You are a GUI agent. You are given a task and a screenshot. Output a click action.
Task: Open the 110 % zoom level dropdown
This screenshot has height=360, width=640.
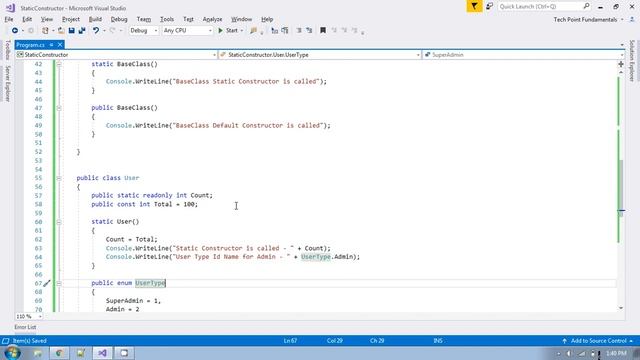coord(29,316)
